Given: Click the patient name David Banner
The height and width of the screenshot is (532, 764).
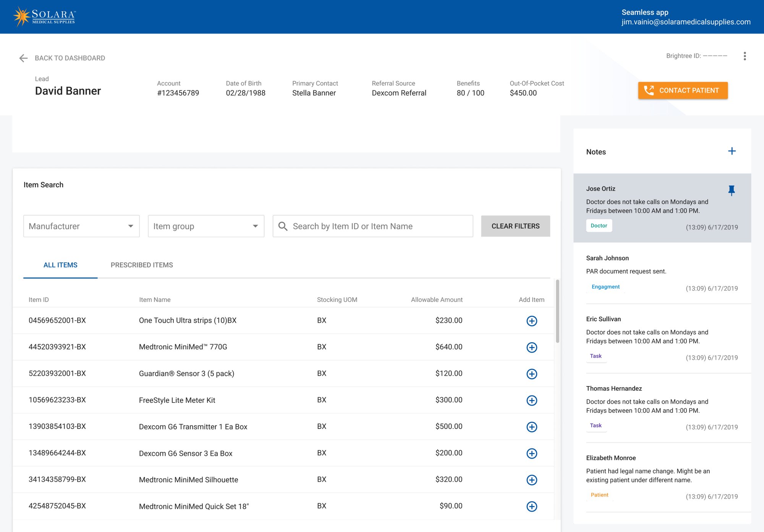Looking at the screenshot, I should click(68, 91).
